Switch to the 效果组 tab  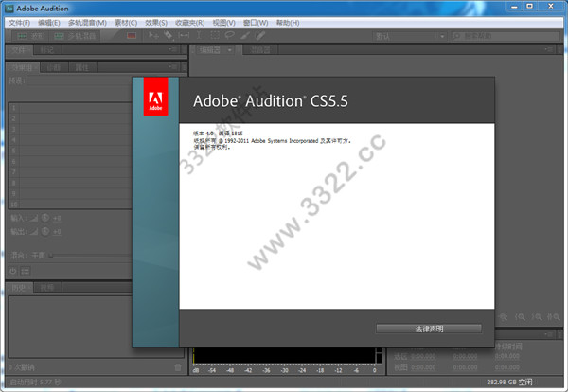coord(22,67)
